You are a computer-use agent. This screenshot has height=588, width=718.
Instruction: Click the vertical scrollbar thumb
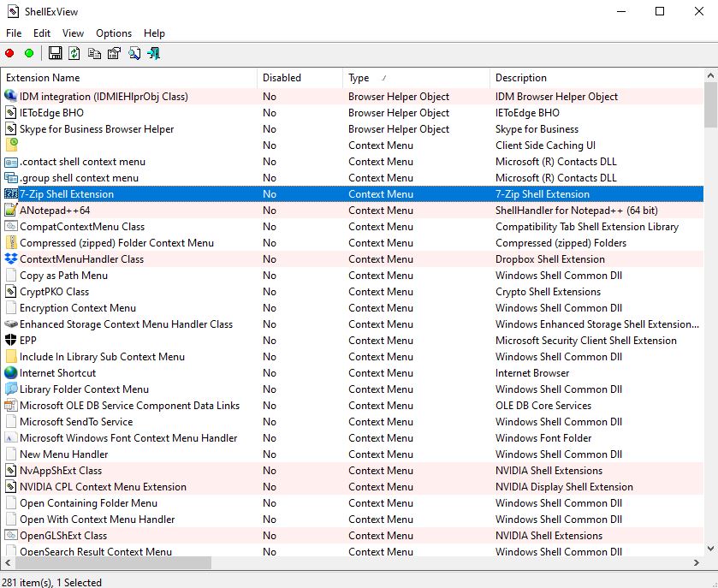click(710, 105)
